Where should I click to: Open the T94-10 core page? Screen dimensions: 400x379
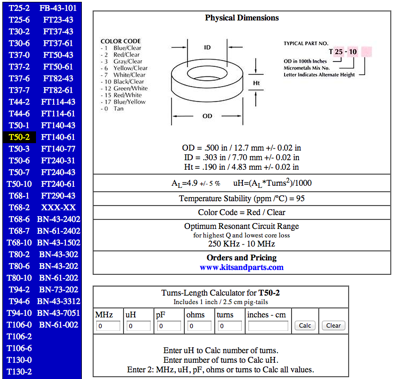coord(19,313)
